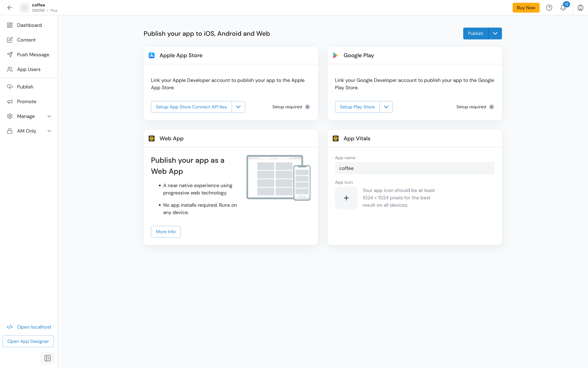Add an app icon with plus box

coord(346,198)
